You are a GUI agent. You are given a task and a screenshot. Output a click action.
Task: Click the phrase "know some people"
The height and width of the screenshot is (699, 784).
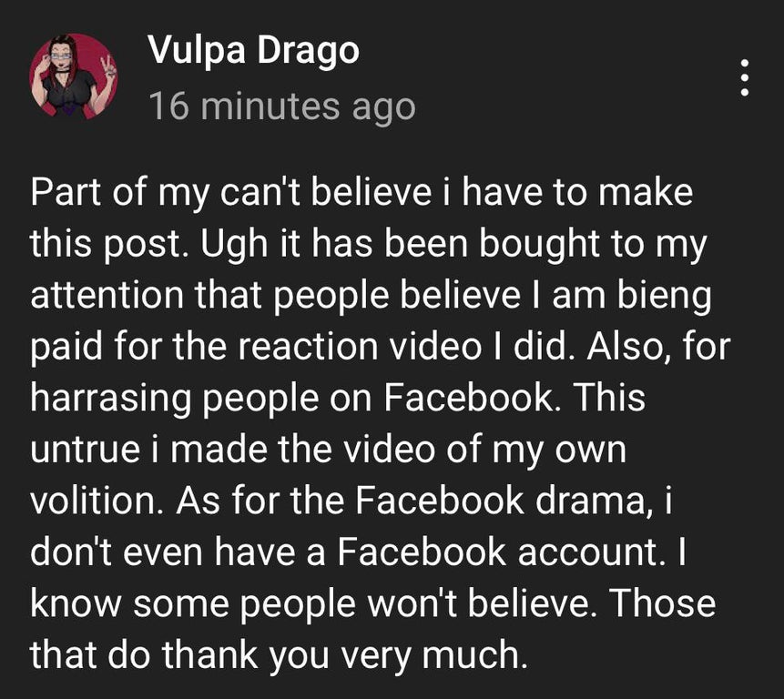[x=194, y=604]
